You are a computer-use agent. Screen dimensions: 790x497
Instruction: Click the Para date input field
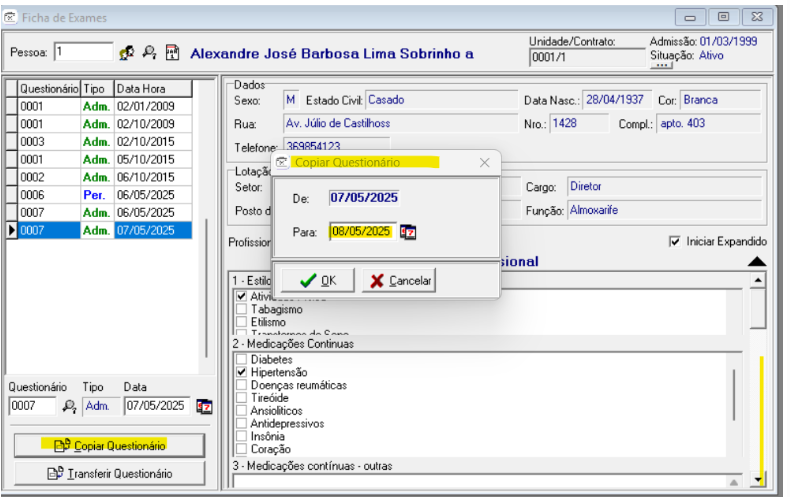(362, 231)
